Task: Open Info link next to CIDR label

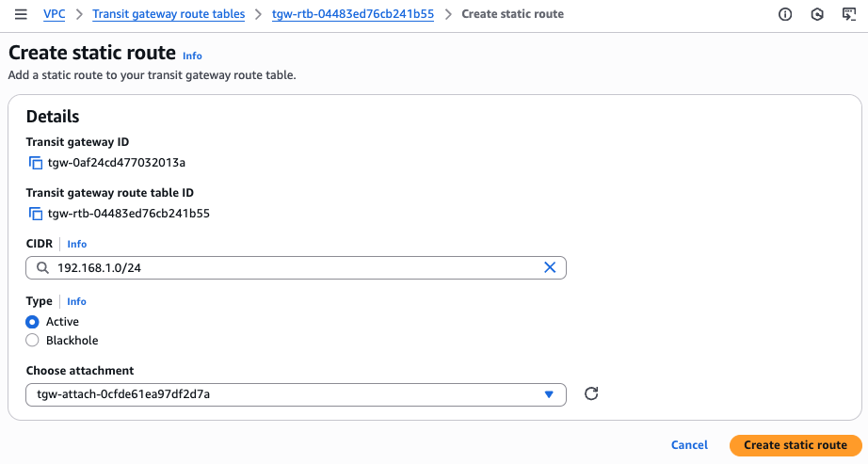Action: click(x=76, y=244)
